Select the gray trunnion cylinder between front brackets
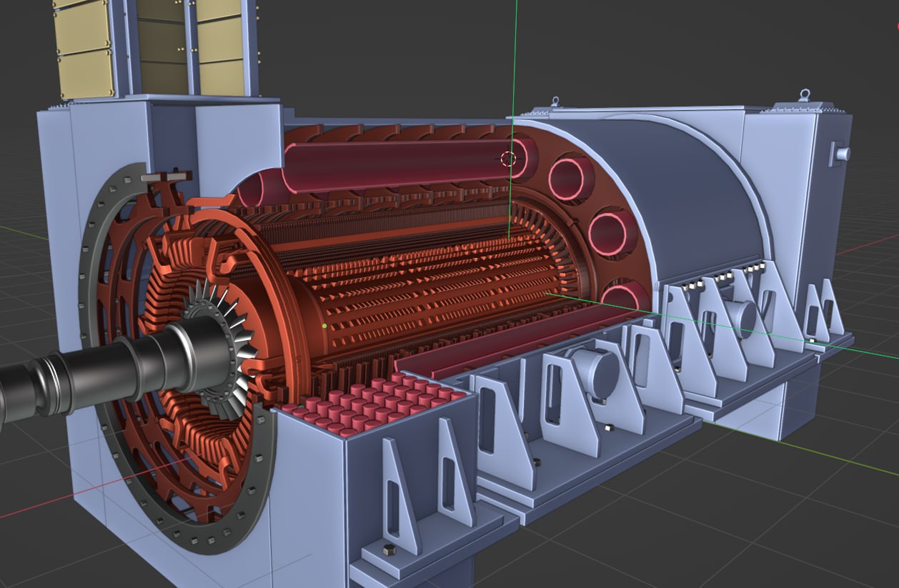The width and height of the screenshot is (899, 588). [593, 370]
